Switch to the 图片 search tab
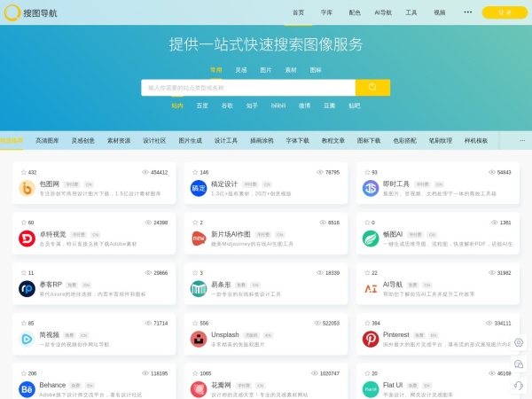This screenshot has height=399, width=532. [x=266, y=70]
